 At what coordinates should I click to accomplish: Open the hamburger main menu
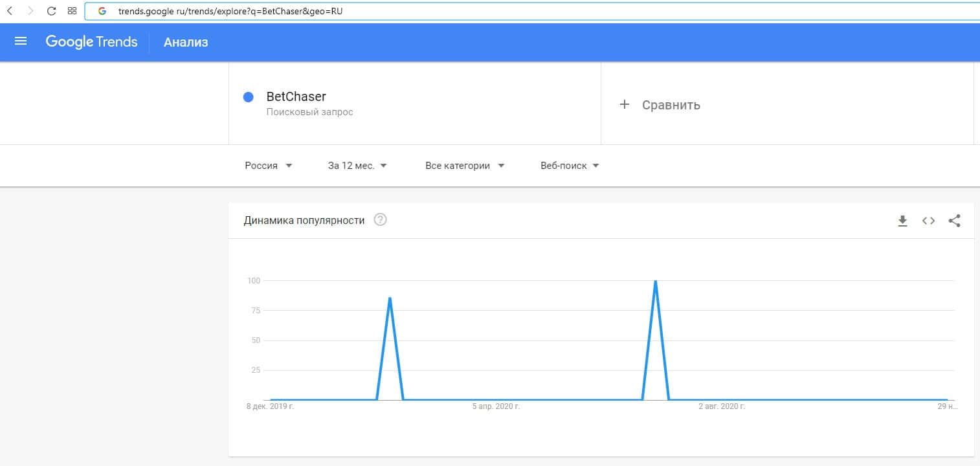coord(21,41)
